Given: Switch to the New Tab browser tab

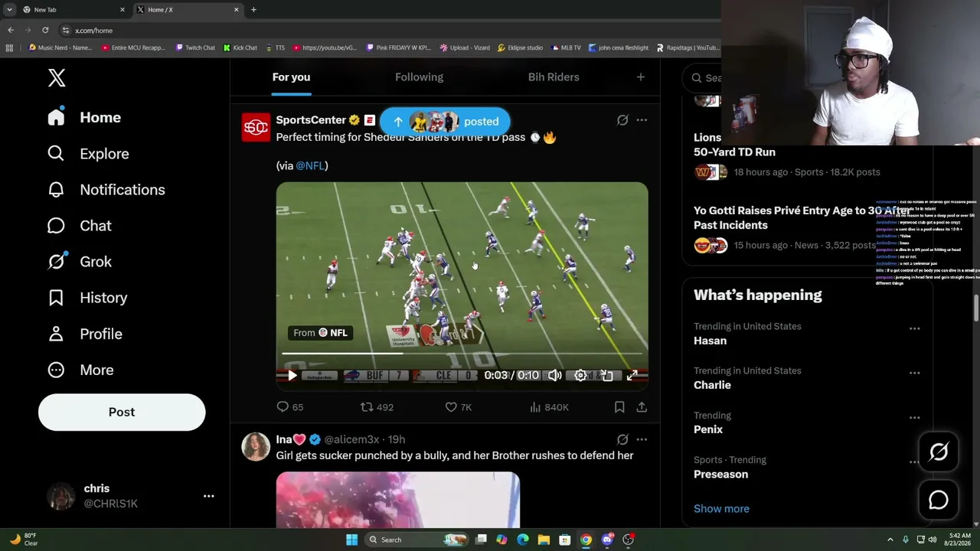Looking at the screenshot, I should coord(73,10).
